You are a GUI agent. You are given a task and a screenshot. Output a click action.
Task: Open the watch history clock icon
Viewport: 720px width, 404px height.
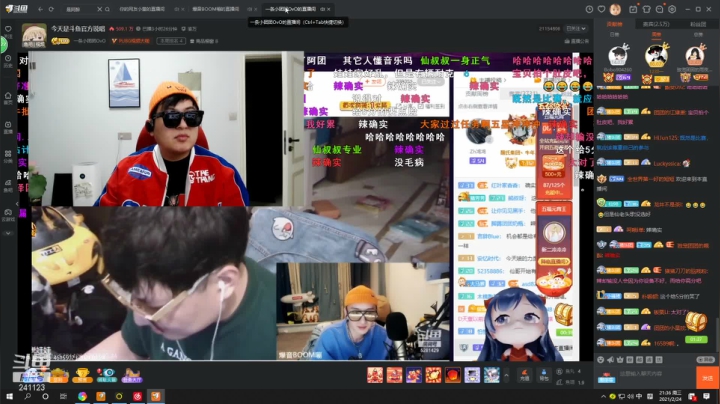point(589,9)
